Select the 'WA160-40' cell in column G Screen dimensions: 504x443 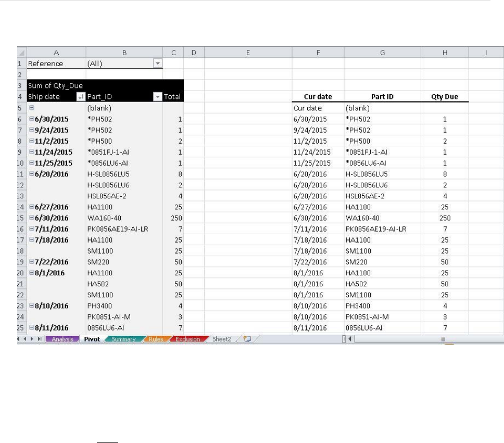(x=382, y=218)
